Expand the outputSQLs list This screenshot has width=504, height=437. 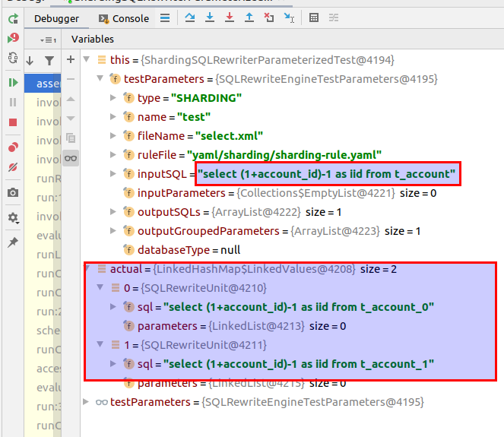coord(113,211)
